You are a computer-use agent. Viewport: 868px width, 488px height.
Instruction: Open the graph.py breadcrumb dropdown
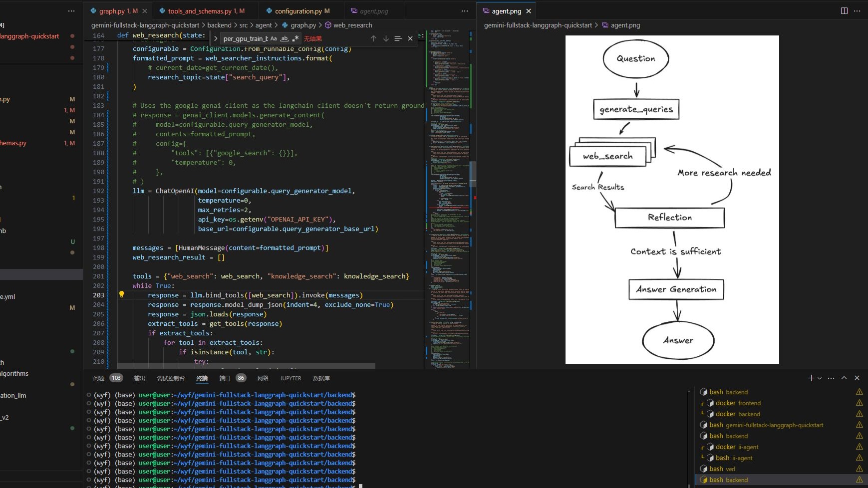click(x=299, y=25)
